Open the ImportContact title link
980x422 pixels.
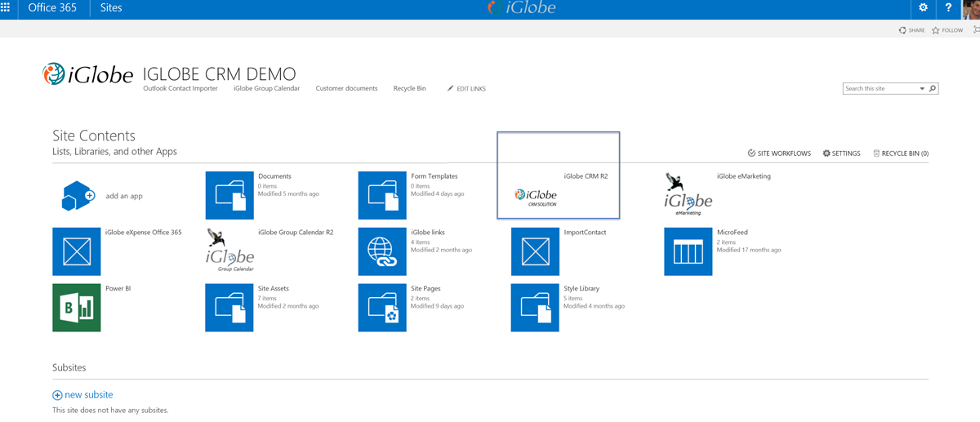point(585,233)
